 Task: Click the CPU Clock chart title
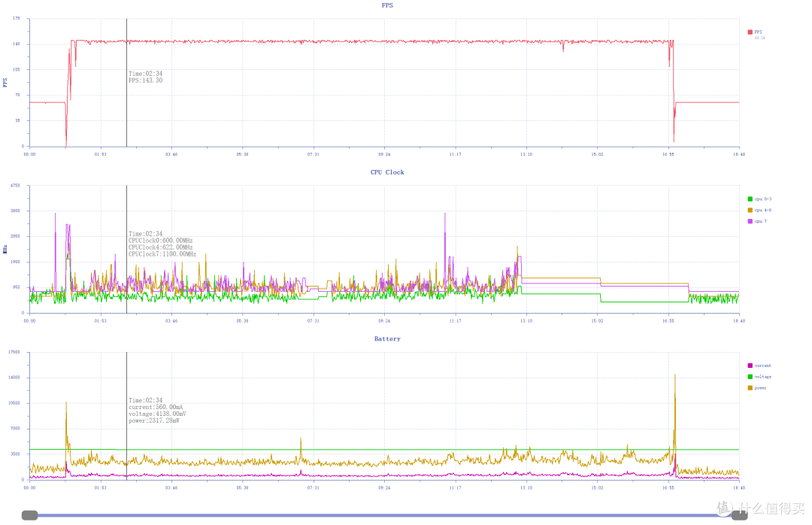point(387,172)
